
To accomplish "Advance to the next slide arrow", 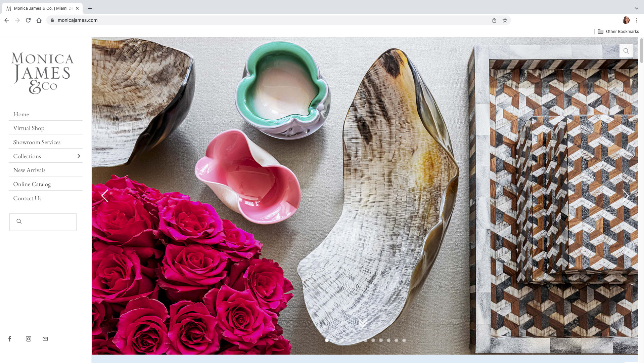I will (x=626, y=196).
